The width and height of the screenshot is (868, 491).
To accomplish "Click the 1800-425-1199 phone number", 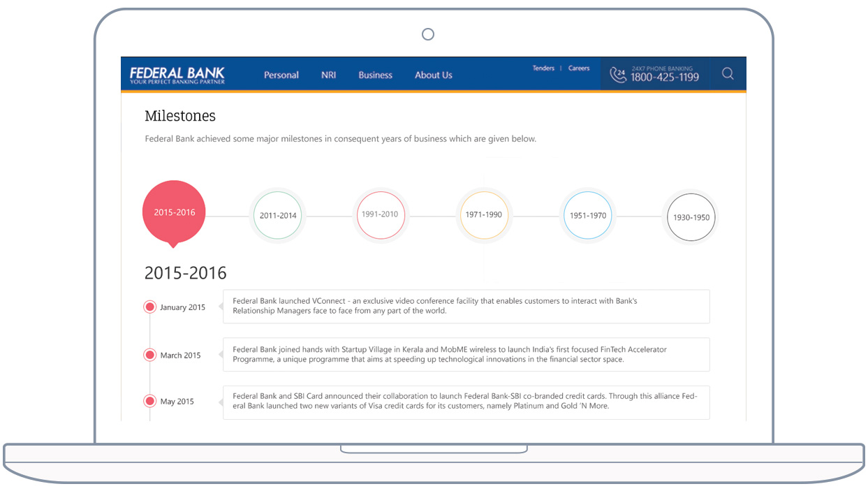I will [x=664, y=78].
